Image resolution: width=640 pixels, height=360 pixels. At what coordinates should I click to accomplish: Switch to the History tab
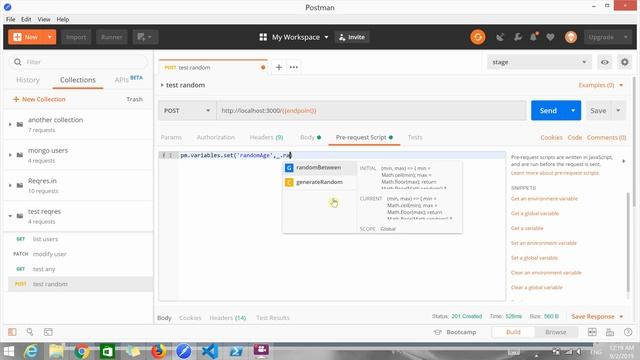pyautogui.click(x=28, y=80)
